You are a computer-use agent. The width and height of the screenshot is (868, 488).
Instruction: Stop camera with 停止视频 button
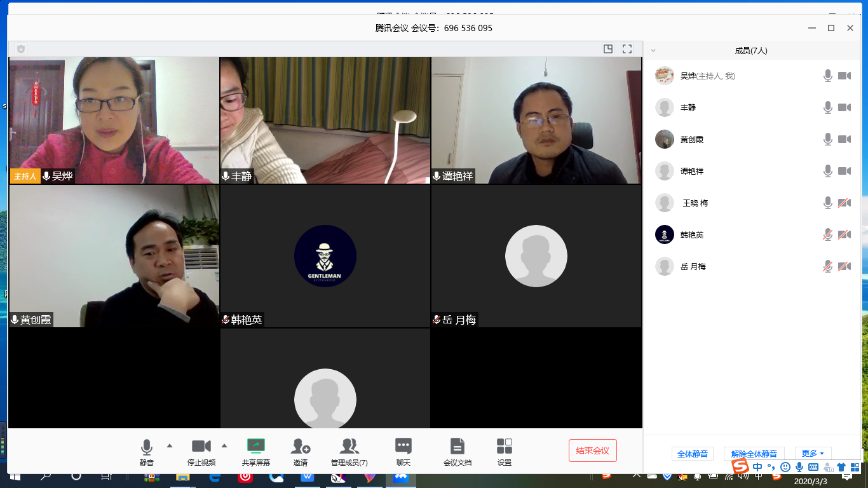click(201, 447)
